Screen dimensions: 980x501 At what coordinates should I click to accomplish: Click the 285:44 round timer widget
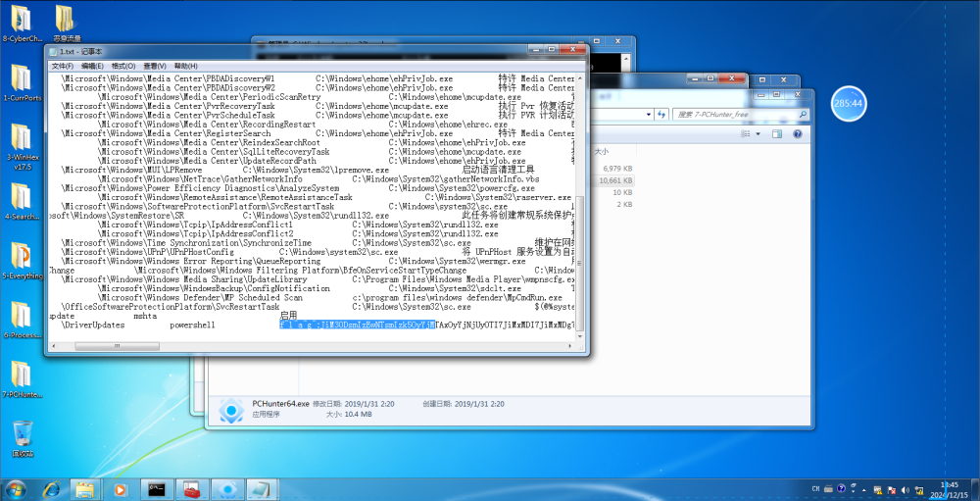[x=848, y=103]
